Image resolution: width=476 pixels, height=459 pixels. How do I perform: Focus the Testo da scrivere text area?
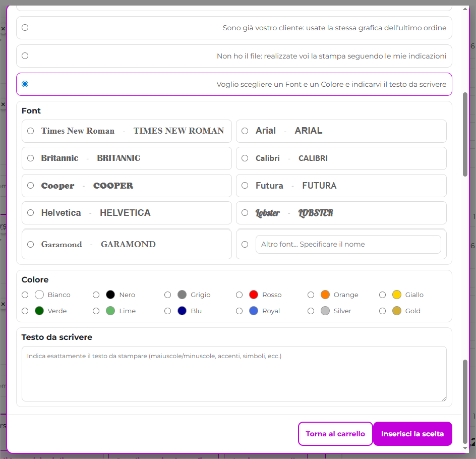coord(234,374)
